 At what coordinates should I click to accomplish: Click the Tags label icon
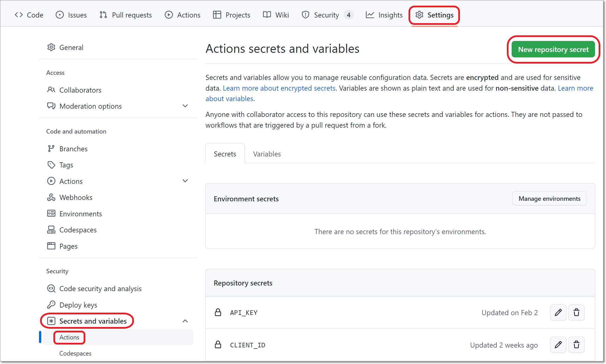tap(51, 165)
